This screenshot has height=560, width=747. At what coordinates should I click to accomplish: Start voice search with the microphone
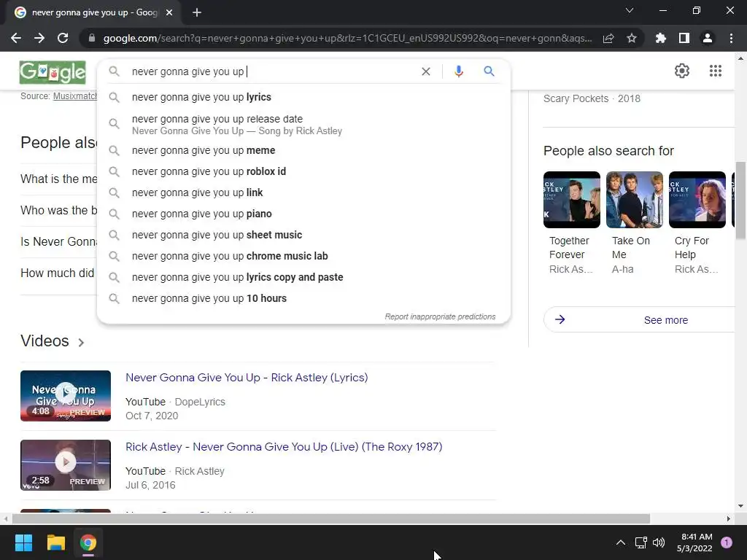point(458,71)
